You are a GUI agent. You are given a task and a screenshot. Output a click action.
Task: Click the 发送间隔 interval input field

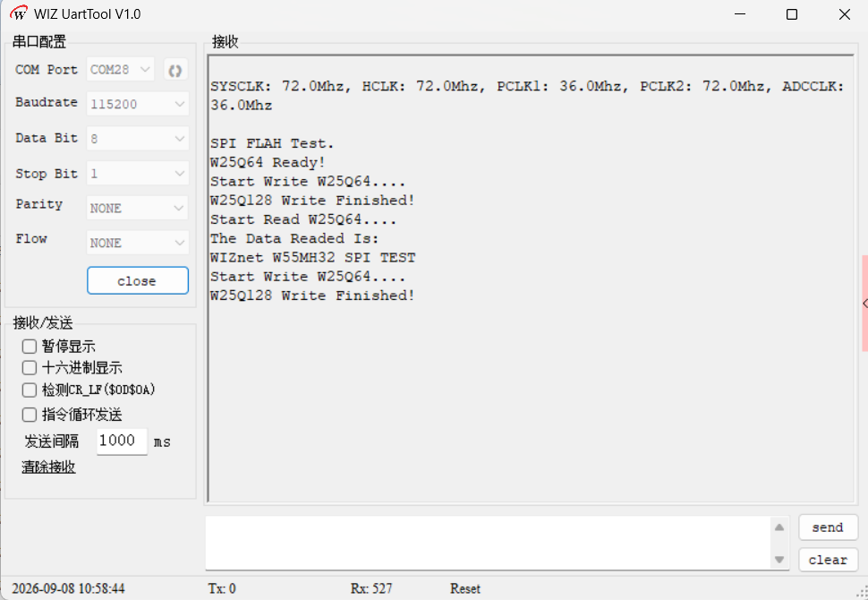[x=122, y=441]
